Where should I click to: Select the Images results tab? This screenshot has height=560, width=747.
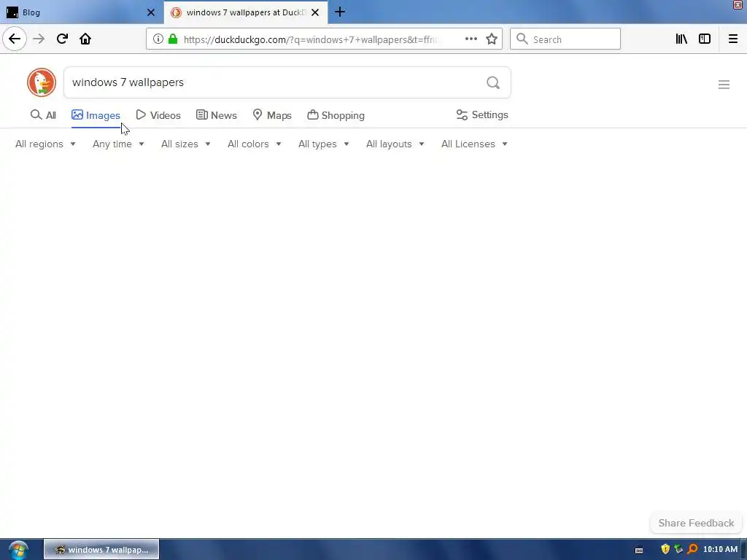point(96,115)
